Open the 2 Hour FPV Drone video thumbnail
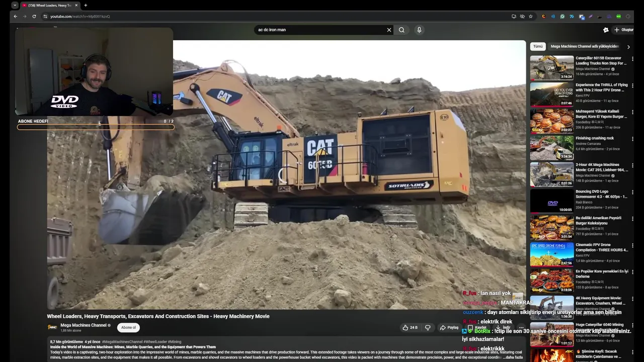The width and height of the screenshot is (644, 362). [552, 95]
